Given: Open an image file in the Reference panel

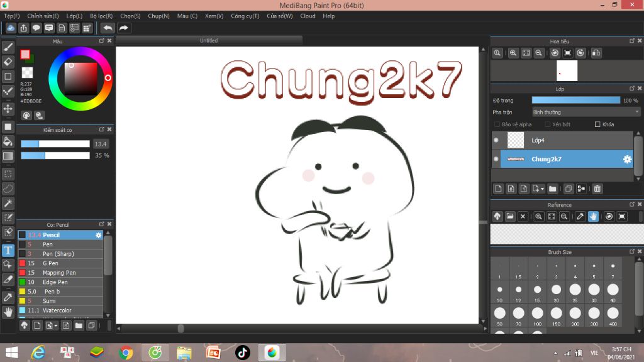Looking at the screenshot, I should 509,216.
